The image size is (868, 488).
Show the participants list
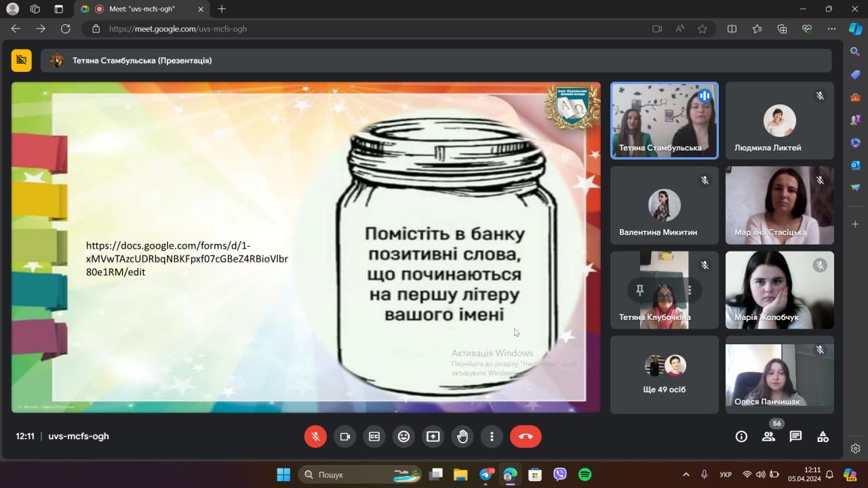coord(768,436)
